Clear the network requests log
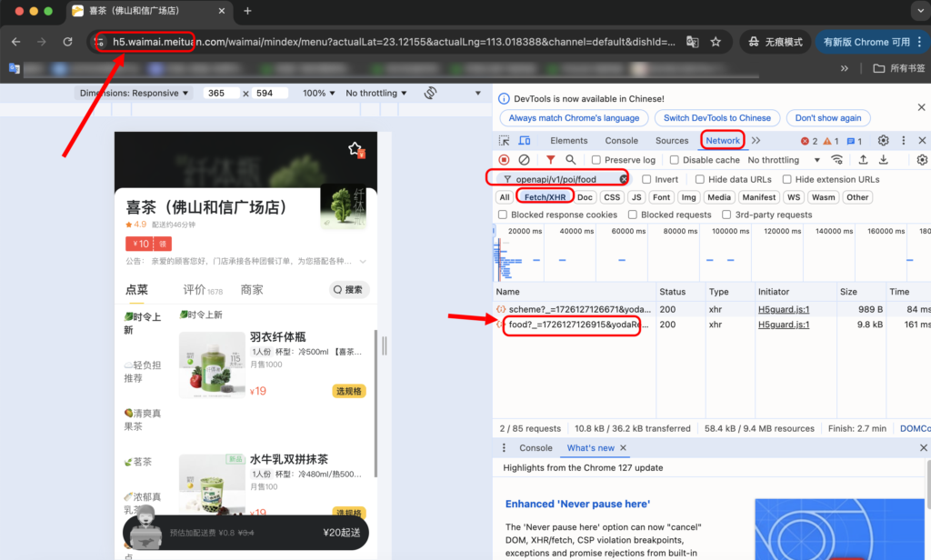 tap(525, 160)
